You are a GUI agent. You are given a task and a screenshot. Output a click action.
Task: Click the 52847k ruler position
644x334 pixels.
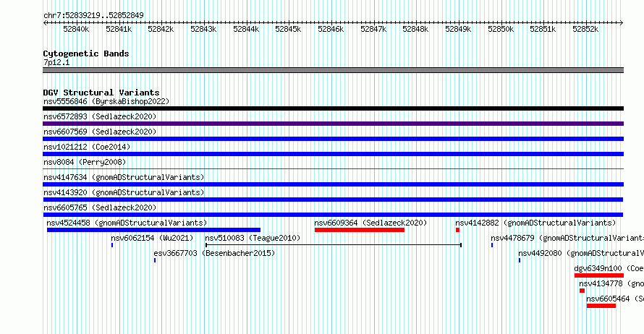click(x=373, y=29)
